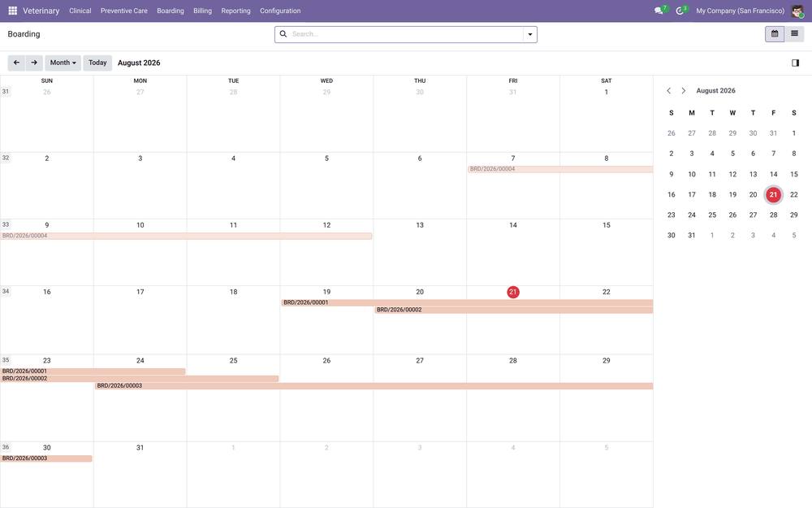Open BRD/2026/00001 event starting Wednesday 19

point(467,302)
